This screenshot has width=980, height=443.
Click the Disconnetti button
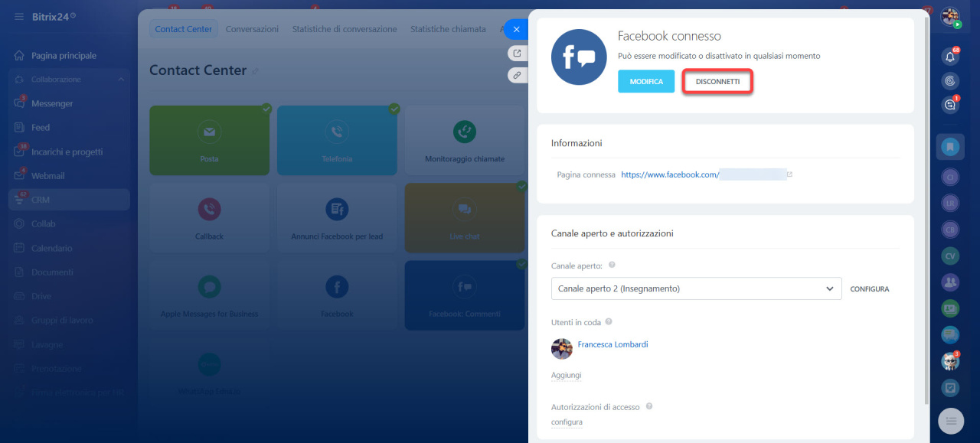click(717, 81)
